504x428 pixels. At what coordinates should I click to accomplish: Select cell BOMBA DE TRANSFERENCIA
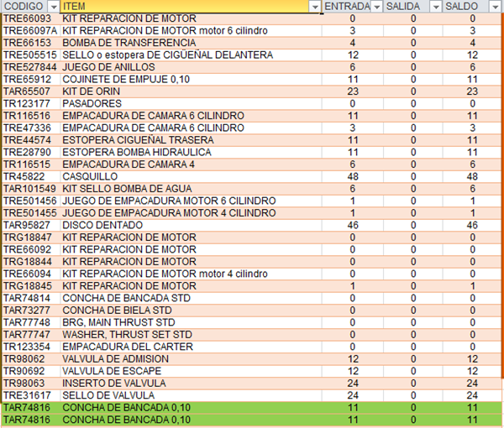191,43
